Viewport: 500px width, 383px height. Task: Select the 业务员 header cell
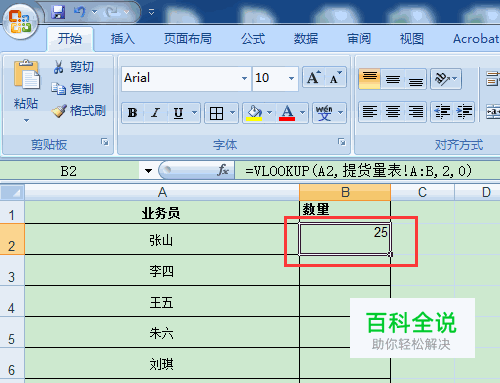point(162,212)
